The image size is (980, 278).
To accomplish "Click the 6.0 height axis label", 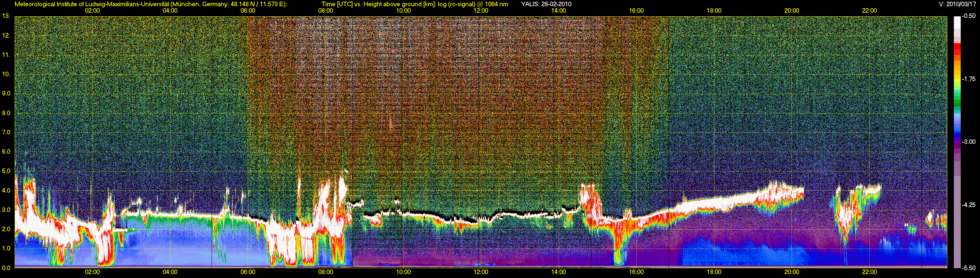I will click(x=6, y=151).
